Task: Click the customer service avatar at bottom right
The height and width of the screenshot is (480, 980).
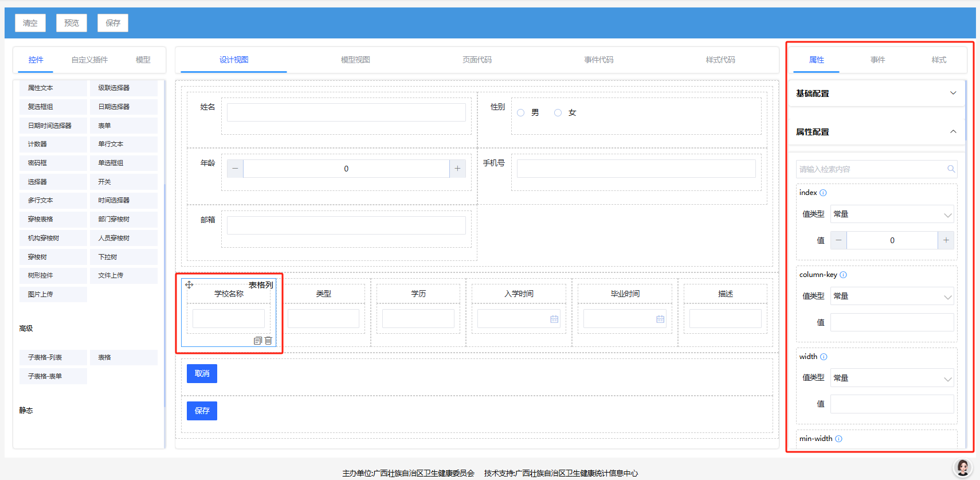Action: (962, 467)
